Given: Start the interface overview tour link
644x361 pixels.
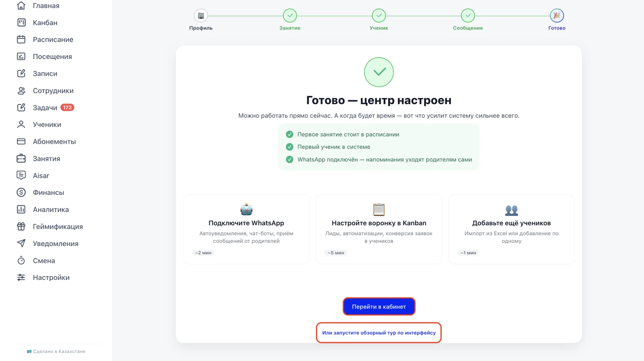Looking at the screenshot, I should [379, 333].
